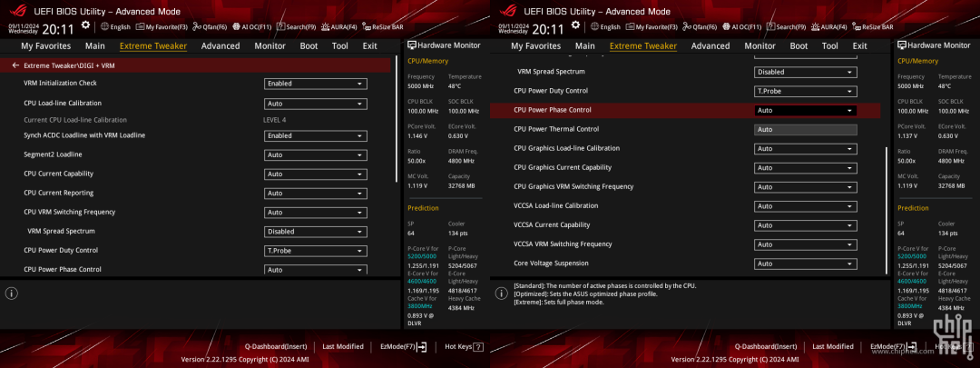This screenshot has width=980, height=368.
Task: Click back arrow beside Extreme Tweaker\DIGI + VRM
Action: [15, 65]
